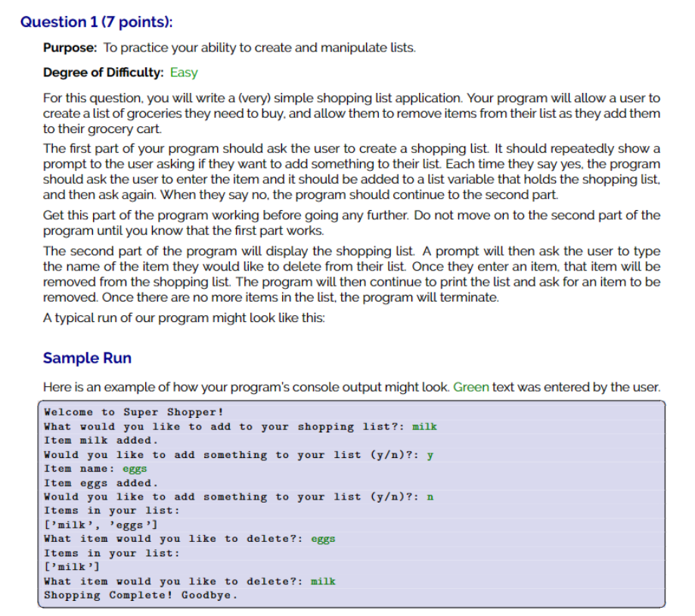695x616 pixels.
Task: Select the ['milk', 'eggs'] list output
Action: pos(98,525)
